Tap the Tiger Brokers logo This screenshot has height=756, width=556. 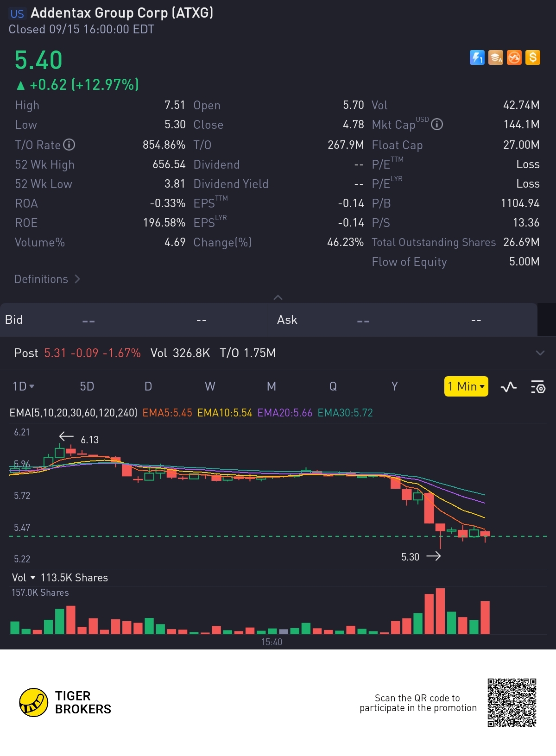(65, 702)
